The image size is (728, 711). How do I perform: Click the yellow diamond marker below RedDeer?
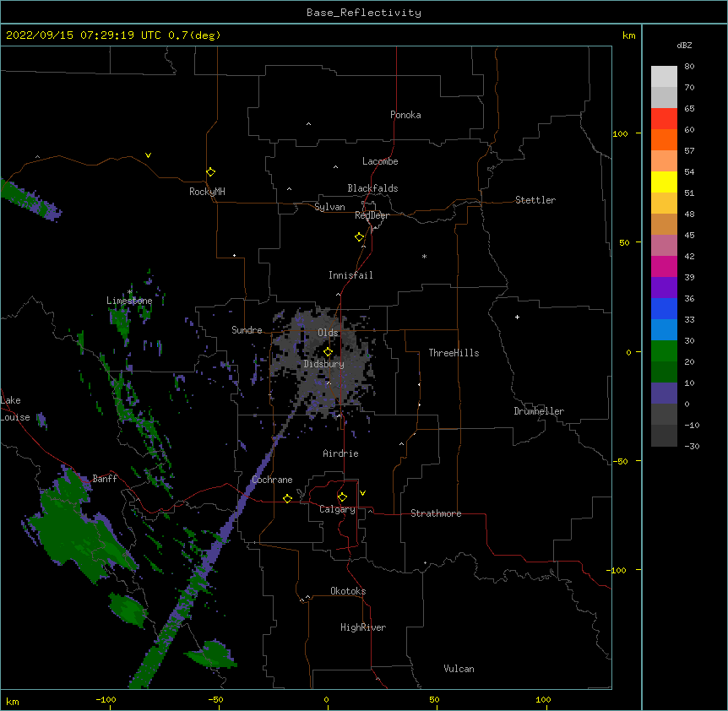pos(360,237)
